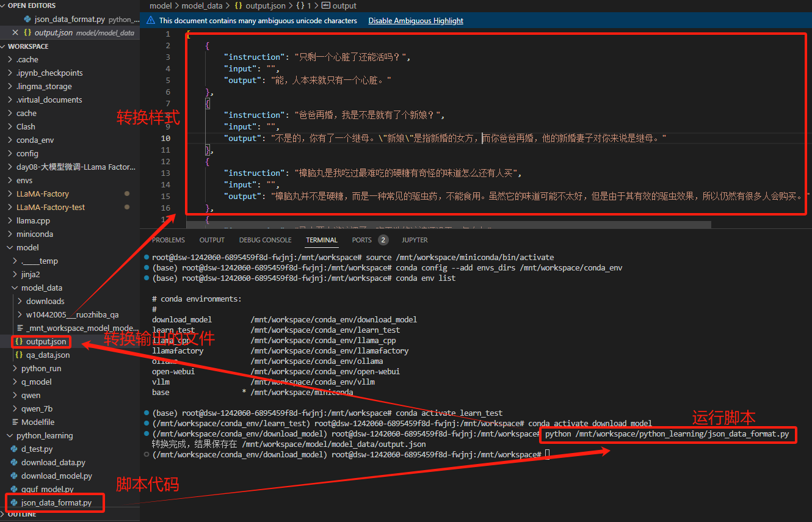The width and height of the screenshot is (812, 522).
Task: Open d_test.py Python file
Action: pyautogui.click(x=37, y=449)
